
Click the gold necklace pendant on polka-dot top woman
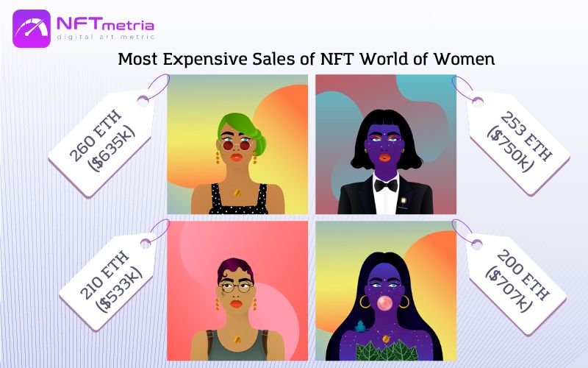237,193
